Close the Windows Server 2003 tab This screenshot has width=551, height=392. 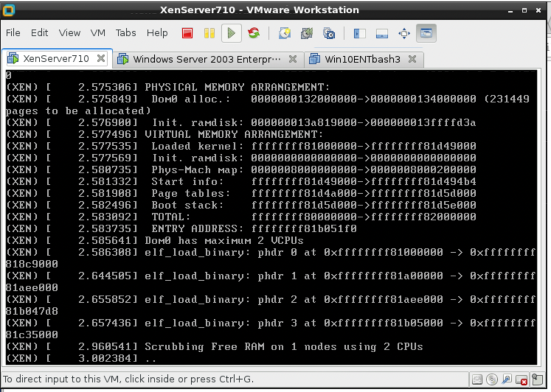[x=293, y=59]
